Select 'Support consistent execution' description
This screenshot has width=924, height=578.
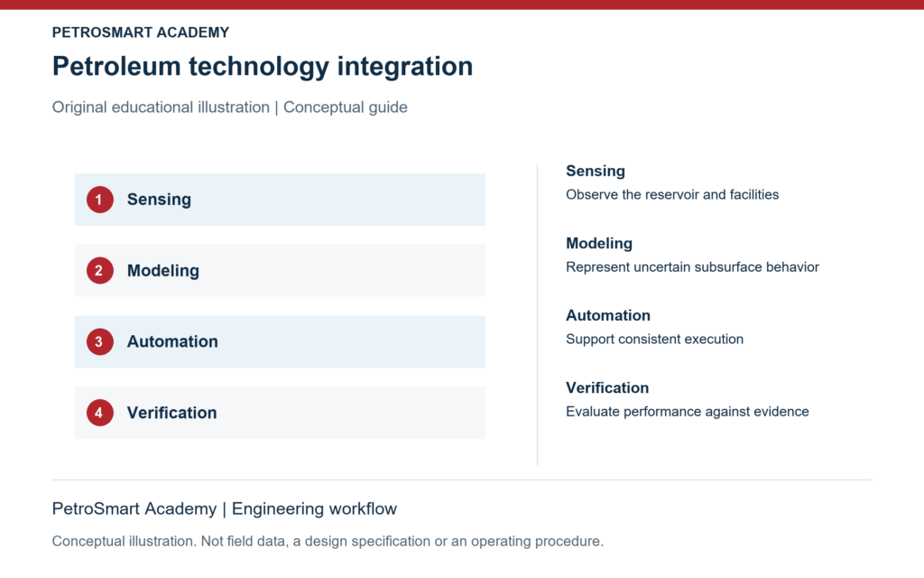pos(655,340)
